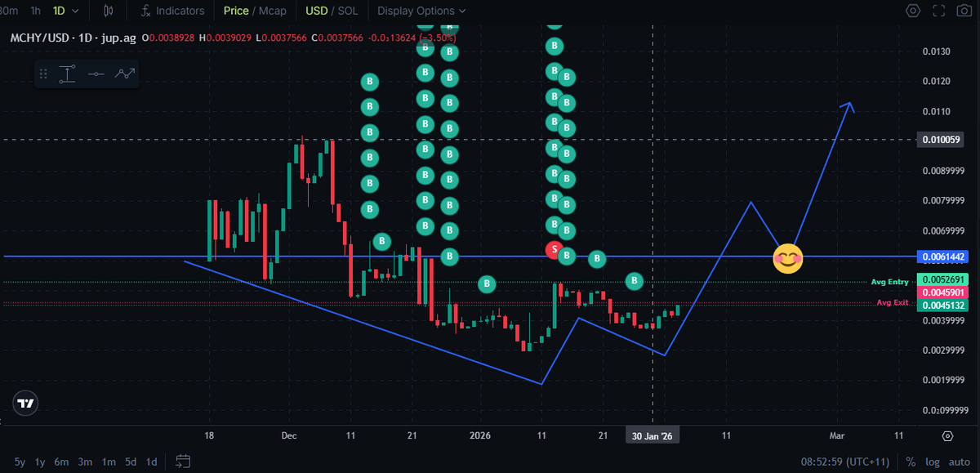The width and height of the screenshot is (980, 473).
Task: Set date range to 1d
Action: pyautogui.click(x=151, y=462)
